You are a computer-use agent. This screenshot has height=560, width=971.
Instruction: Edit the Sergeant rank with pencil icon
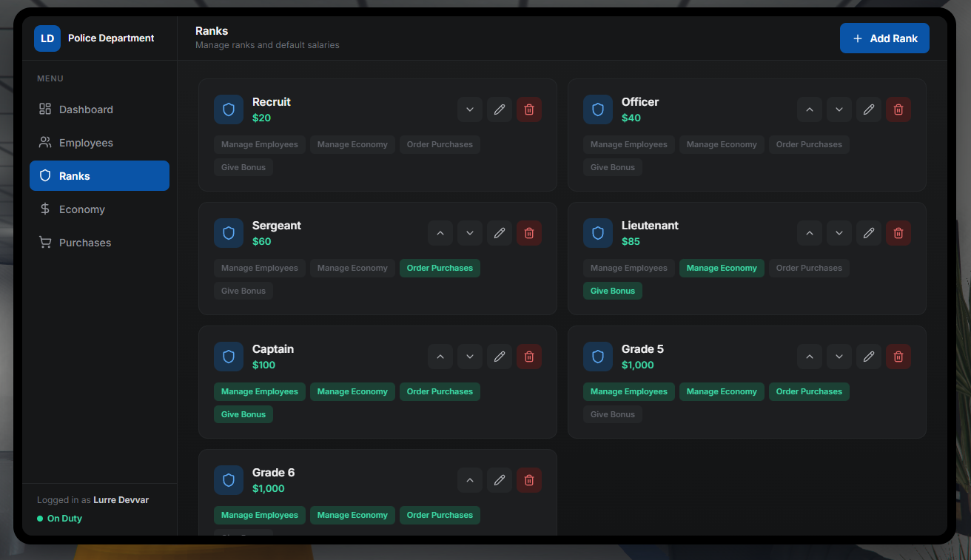click(x=500, y=233)
